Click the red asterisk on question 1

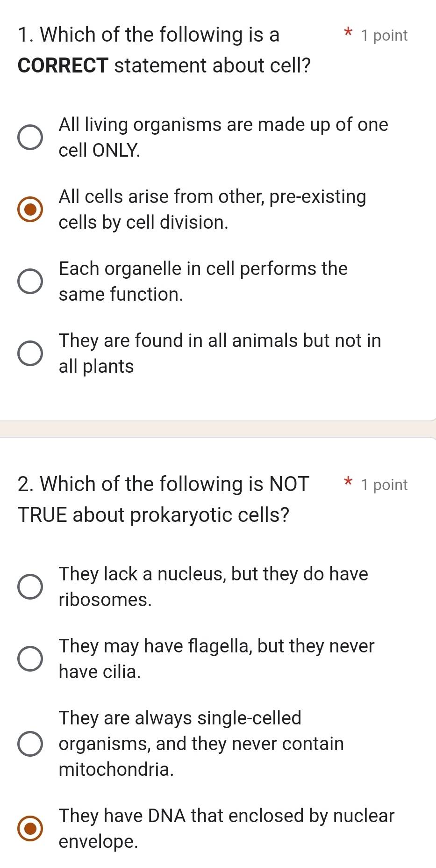348,34
